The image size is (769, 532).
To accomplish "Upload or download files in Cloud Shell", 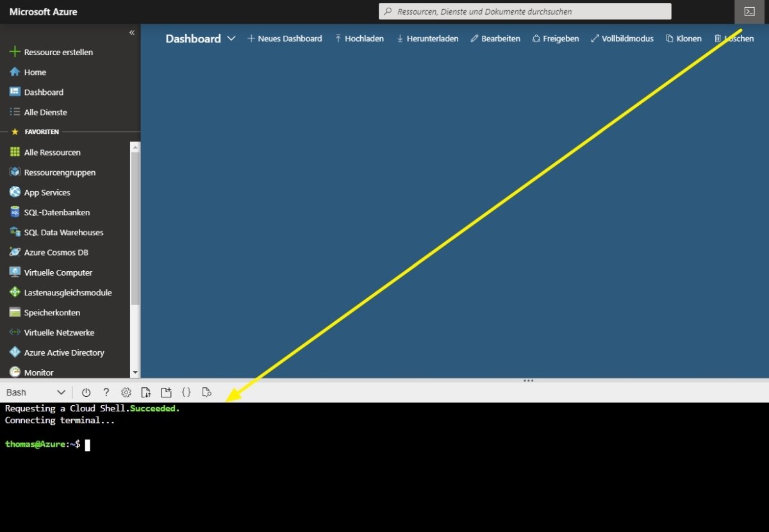I will [x=145, y=392].
